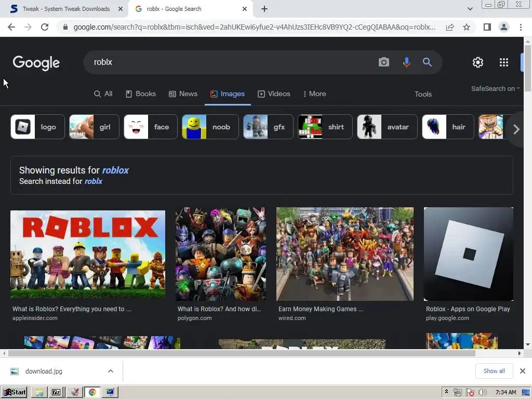Click the Chrome taskbar icon
Screen dimensions: 532x399
[x=92, y=393]
